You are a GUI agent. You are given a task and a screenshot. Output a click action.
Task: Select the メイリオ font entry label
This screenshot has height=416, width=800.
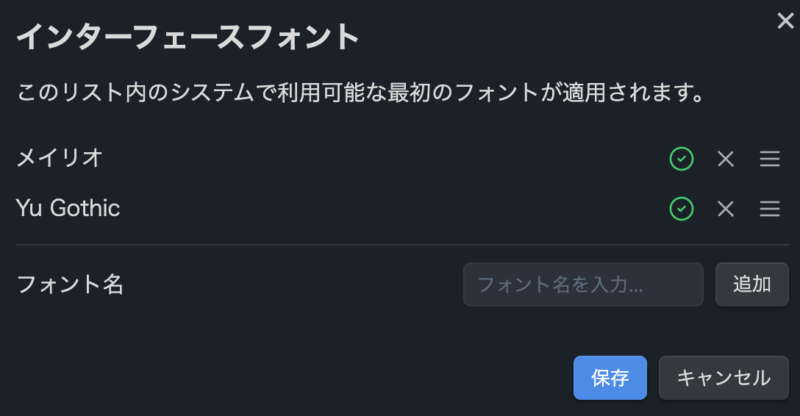tap(60, 158)
